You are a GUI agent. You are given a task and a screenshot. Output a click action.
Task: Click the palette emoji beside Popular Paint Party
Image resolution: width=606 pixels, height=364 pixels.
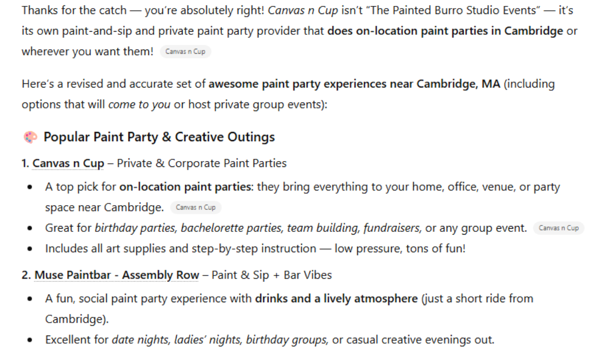click(30, 137)
